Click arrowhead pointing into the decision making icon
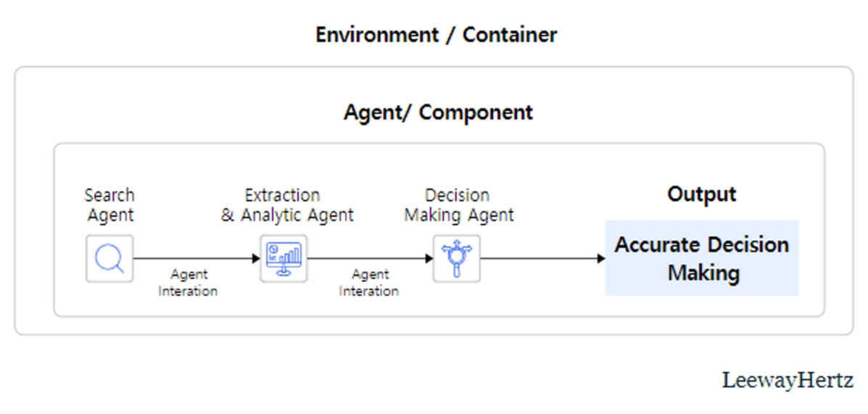Image resolution: width=868 pixels, height=414 pixels. 429,258
